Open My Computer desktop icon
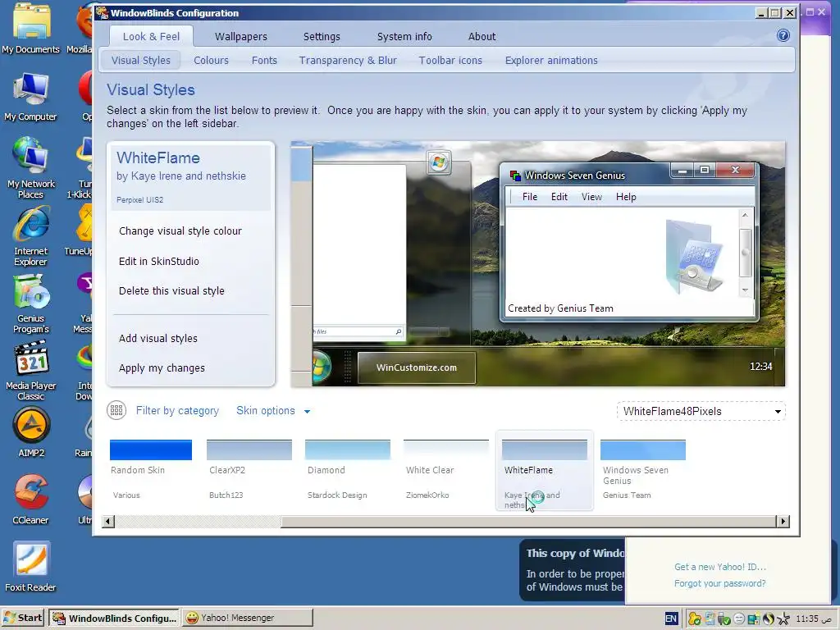 (30, 98)
